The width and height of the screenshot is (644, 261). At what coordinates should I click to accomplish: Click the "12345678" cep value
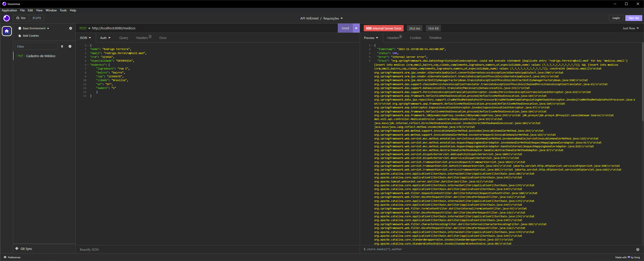click(115, 77)
